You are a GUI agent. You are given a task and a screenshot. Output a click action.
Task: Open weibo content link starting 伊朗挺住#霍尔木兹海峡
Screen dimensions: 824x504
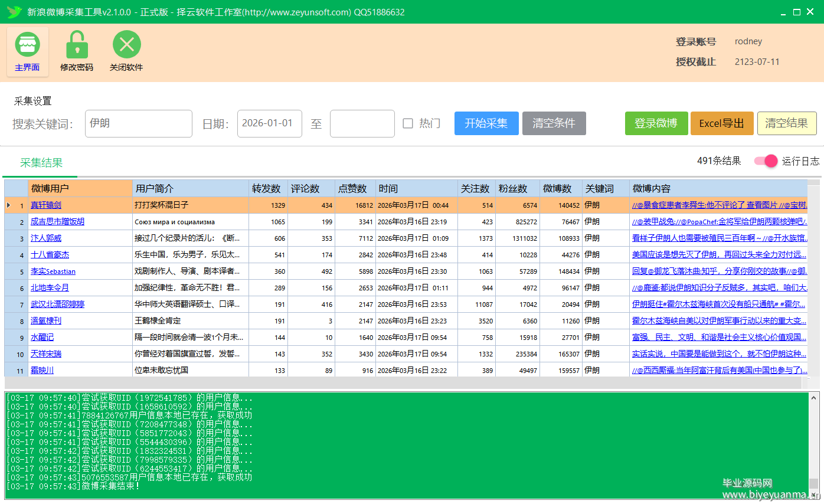719,305
